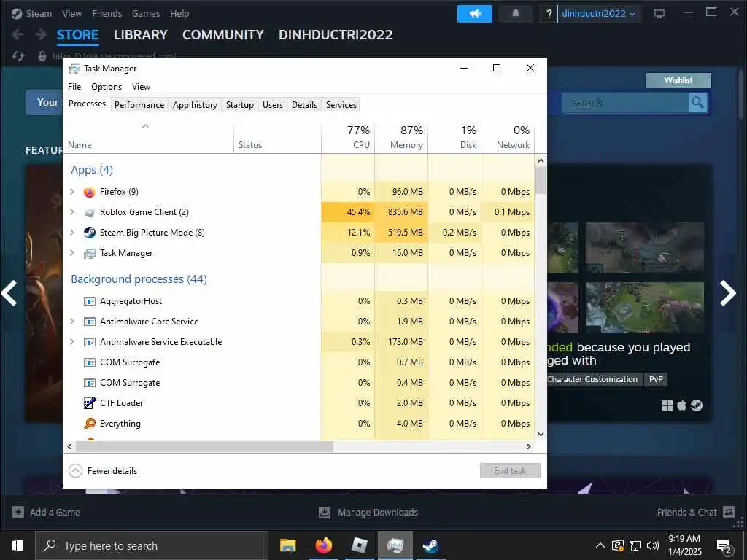Viewport: 747px width, 560px height.
Task: Show previous featured game with left arrow
Action: click(x=9, y=293)
